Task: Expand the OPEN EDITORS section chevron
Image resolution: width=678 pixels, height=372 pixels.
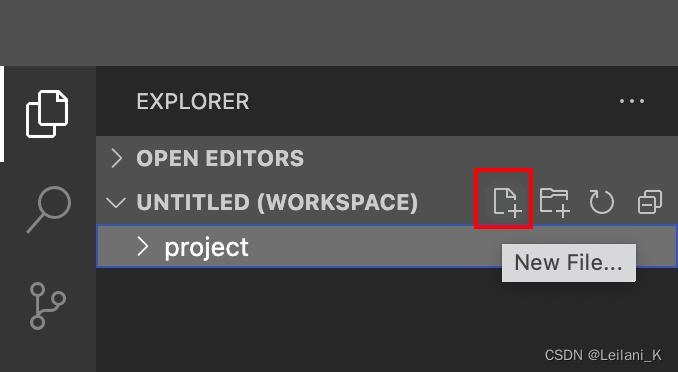Action: [x=116, y=158]
